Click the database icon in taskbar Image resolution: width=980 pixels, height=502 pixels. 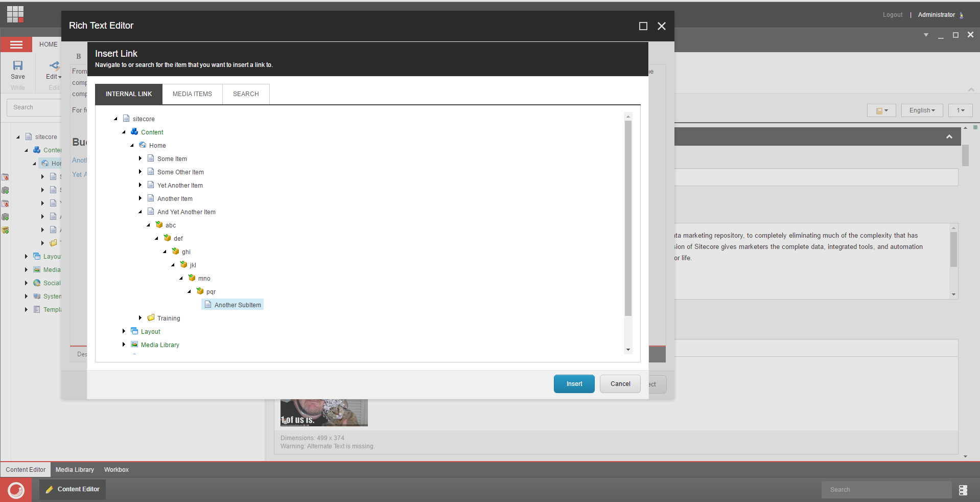(x=963, y=490)
